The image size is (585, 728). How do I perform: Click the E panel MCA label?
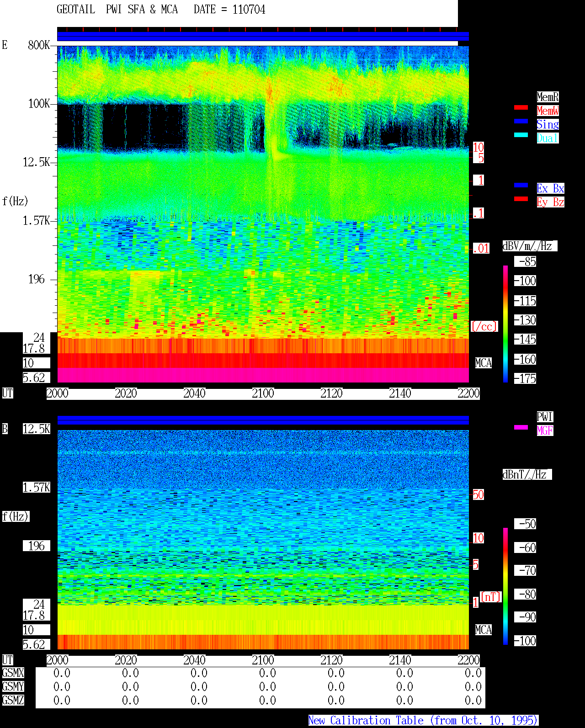483,363
